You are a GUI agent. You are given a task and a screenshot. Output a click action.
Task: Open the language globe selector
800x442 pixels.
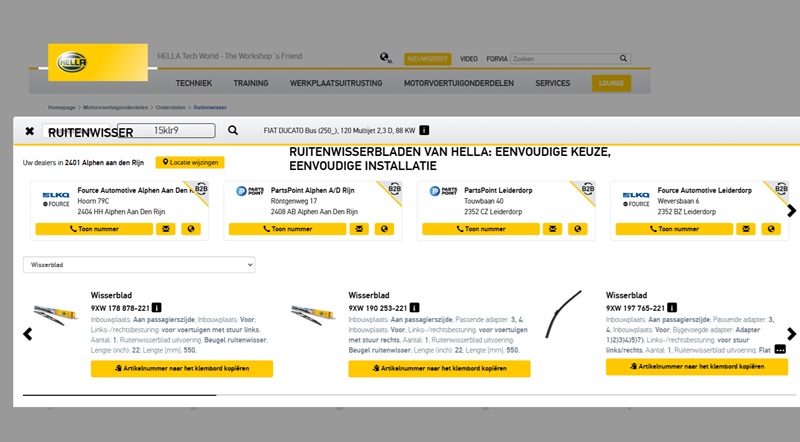pos(386,58)
